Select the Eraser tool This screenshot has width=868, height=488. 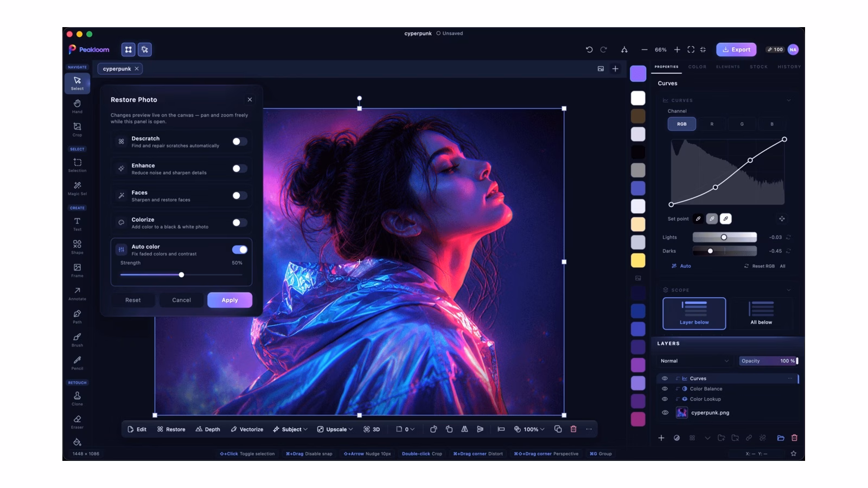point(77,422)
